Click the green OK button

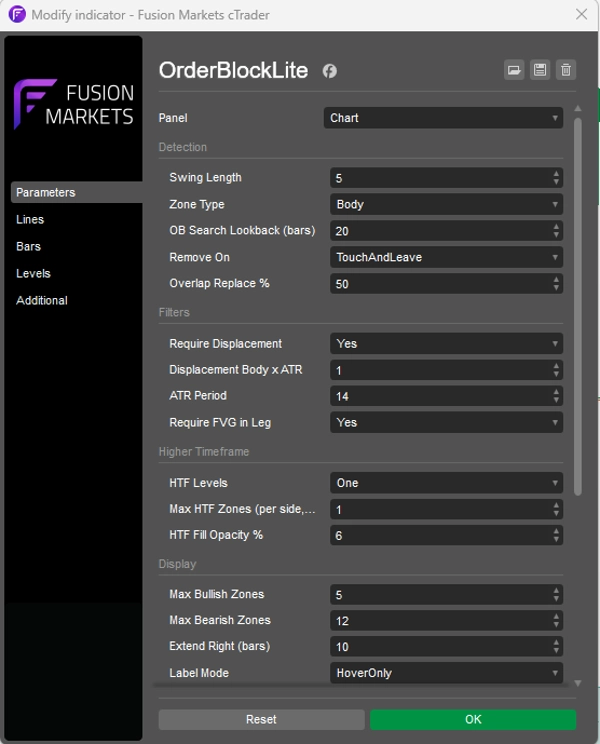[x=473, y=719]
